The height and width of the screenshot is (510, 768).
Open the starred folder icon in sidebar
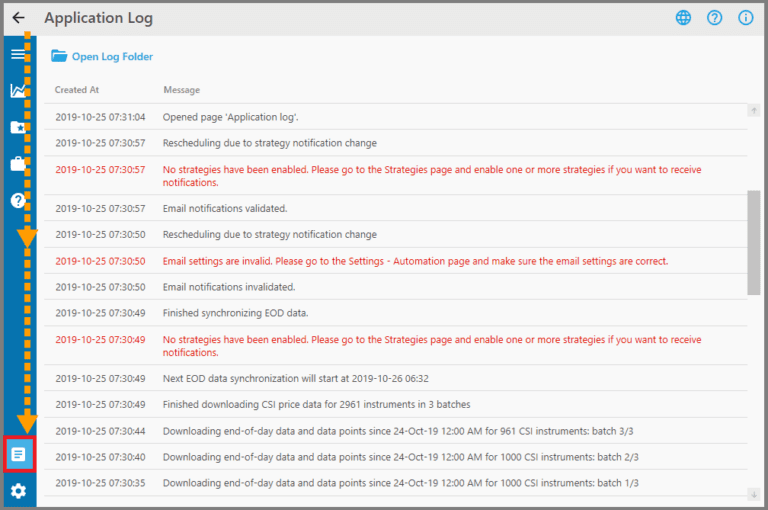point(18,127)
